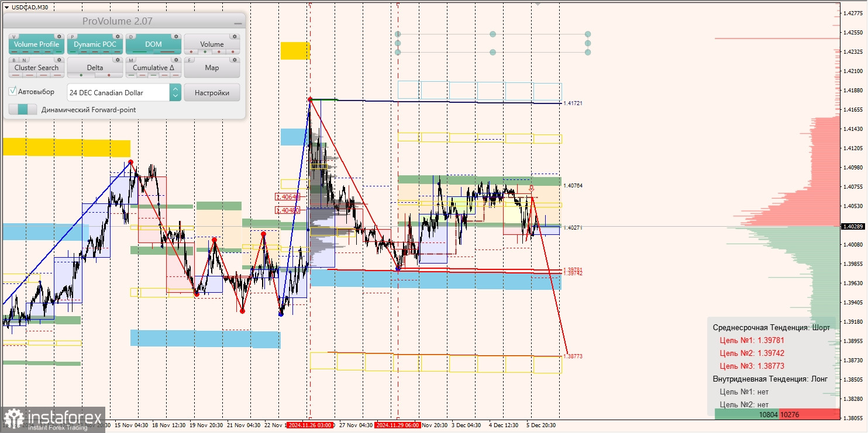Enable Cluster Search indicator
This screenshot has width=868, height=433.
tap(36, 68)
